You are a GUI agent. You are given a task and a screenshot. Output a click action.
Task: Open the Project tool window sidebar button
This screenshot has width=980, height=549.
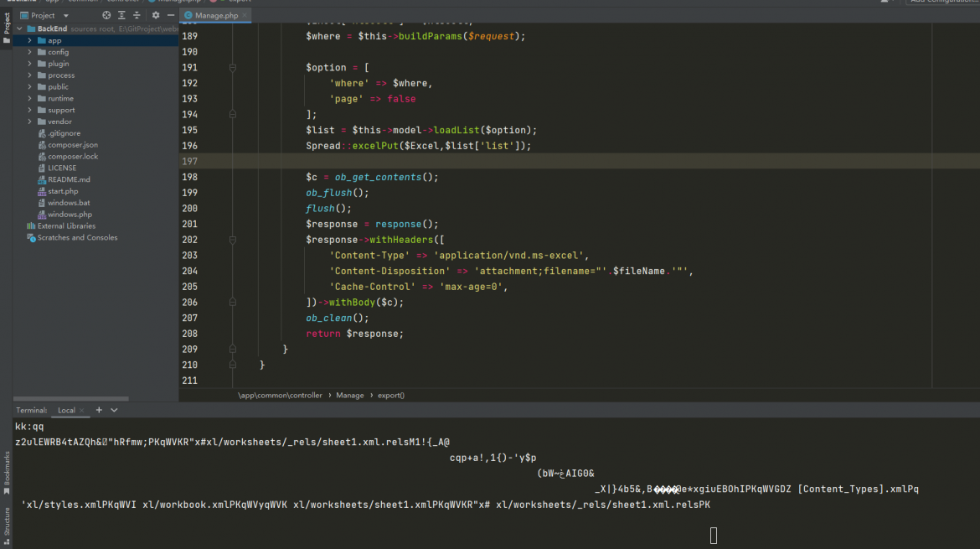[x=6, y=28]
